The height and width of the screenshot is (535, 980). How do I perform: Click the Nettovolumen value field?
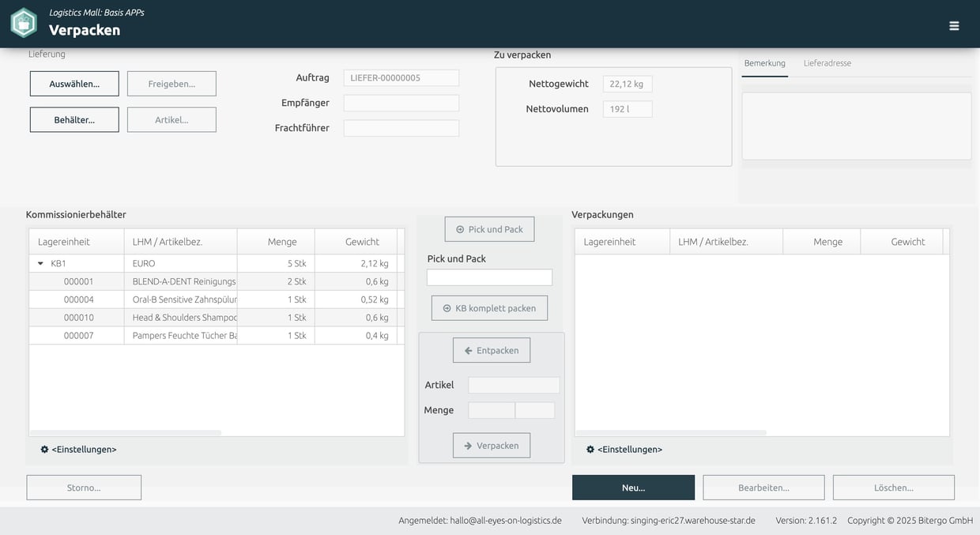tap(628, 109)
